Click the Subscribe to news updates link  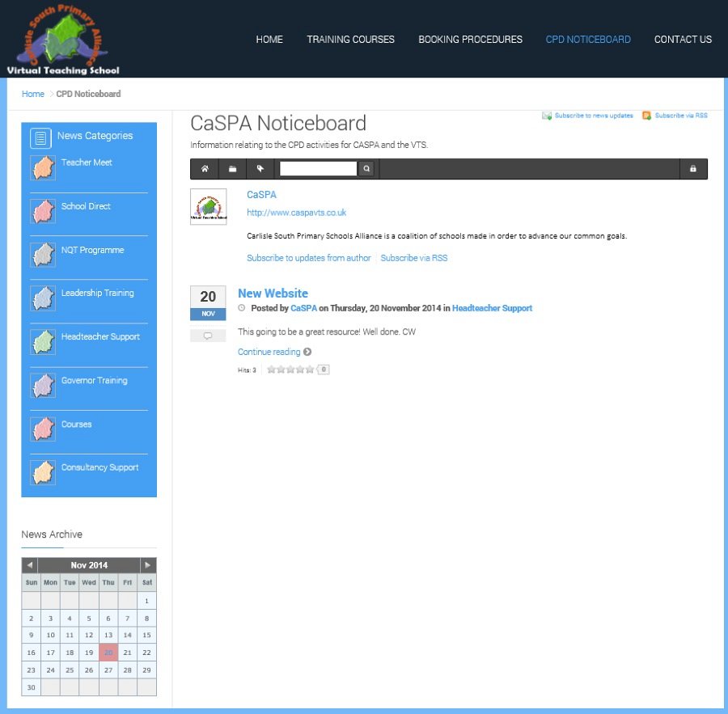(x=593, y=116)
